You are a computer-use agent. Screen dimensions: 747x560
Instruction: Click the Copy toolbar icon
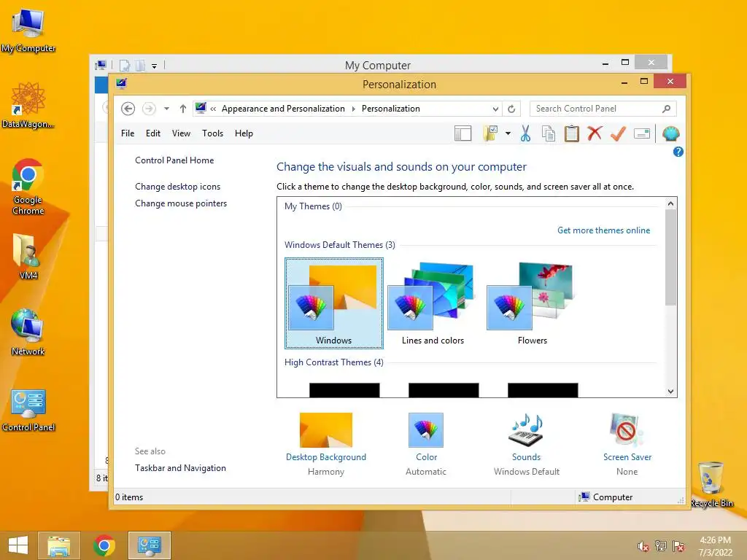click(549, 134)
